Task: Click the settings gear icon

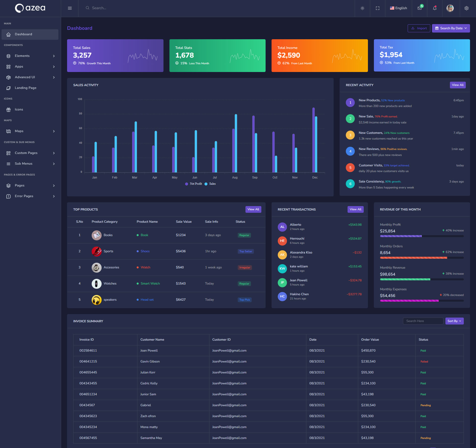Action: pos(466,8)
